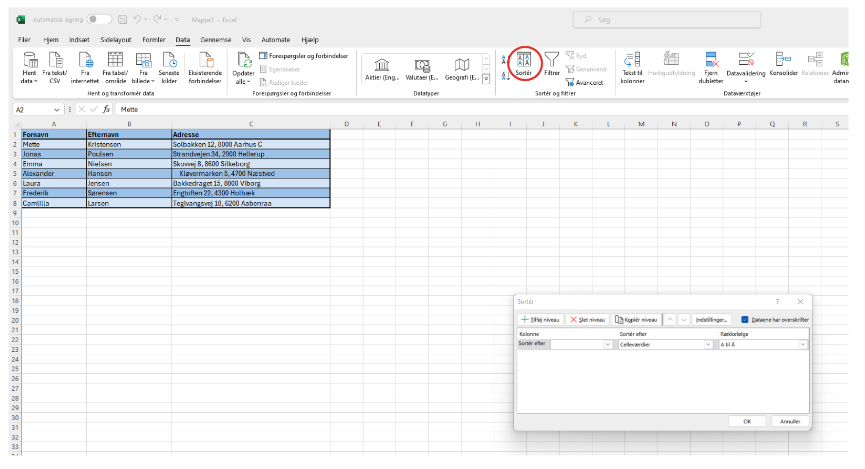Select the cell containing Alexander
The image size is (865, 469).
pos(54,173)
